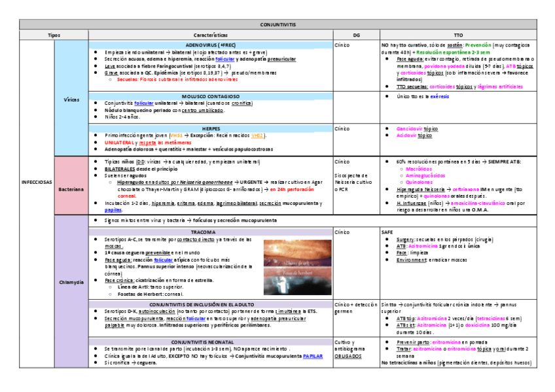555x392 pixels.
Task: Select the folicular link under Molusco Contagioso
Action: click(144, 103)
